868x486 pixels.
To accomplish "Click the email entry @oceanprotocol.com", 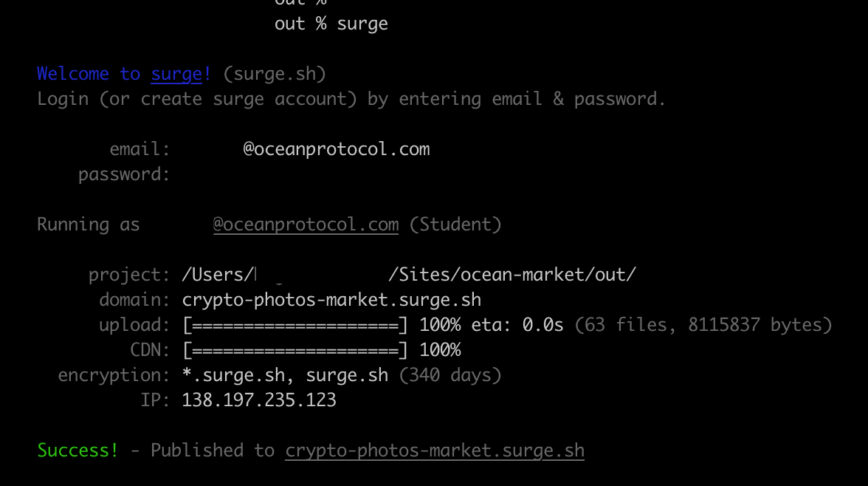I will click(336, 149).
